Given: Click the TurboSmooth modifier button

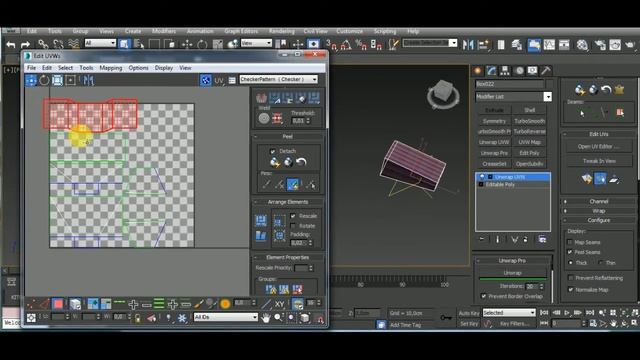Looking at the screenshot, I should [529, 121].
